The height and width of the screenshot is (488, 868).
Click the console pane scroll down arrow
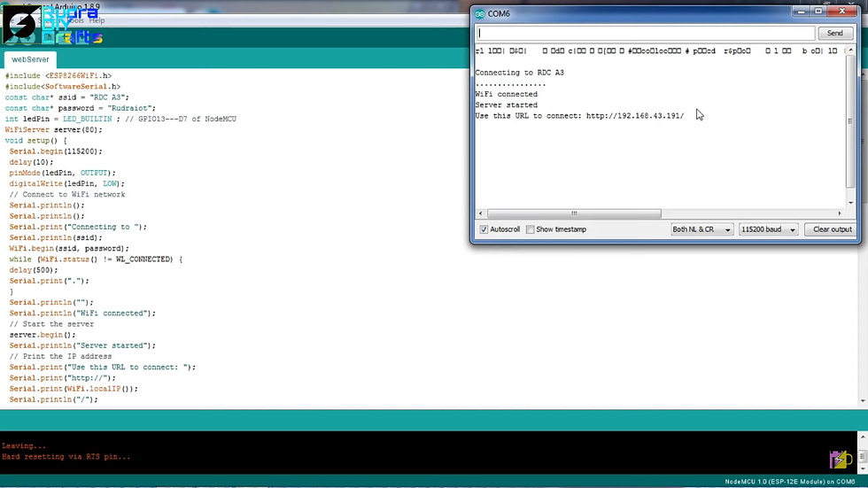[x=863, y=469]
